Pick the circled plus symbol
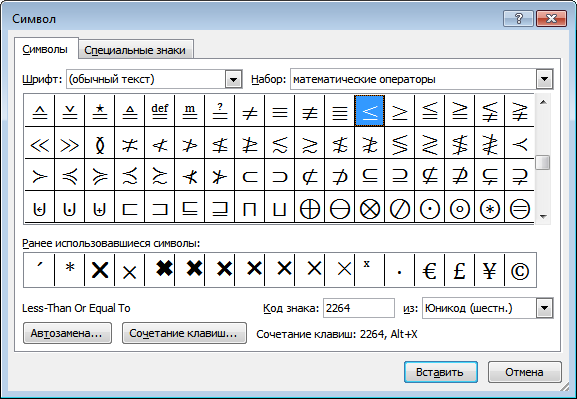This screenshot has height=399, width=577. pyautogui.click(x=309, y=209)
